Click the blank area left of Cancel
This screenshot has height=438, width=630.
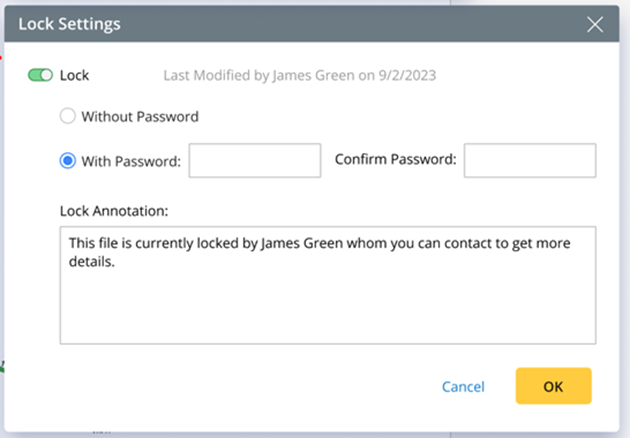tap(250, 386)
